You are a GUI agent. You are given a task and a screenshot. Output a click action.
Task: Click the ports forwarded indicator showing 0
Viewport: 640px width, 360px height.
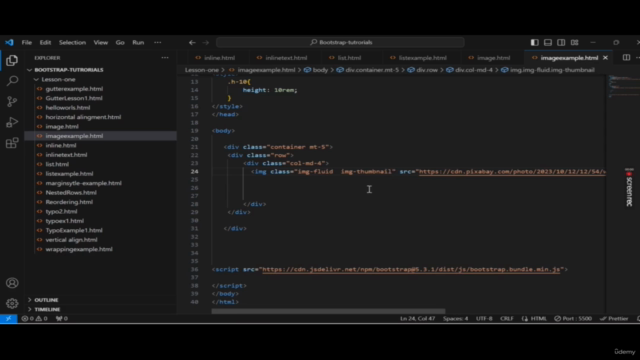coord(62,318)
